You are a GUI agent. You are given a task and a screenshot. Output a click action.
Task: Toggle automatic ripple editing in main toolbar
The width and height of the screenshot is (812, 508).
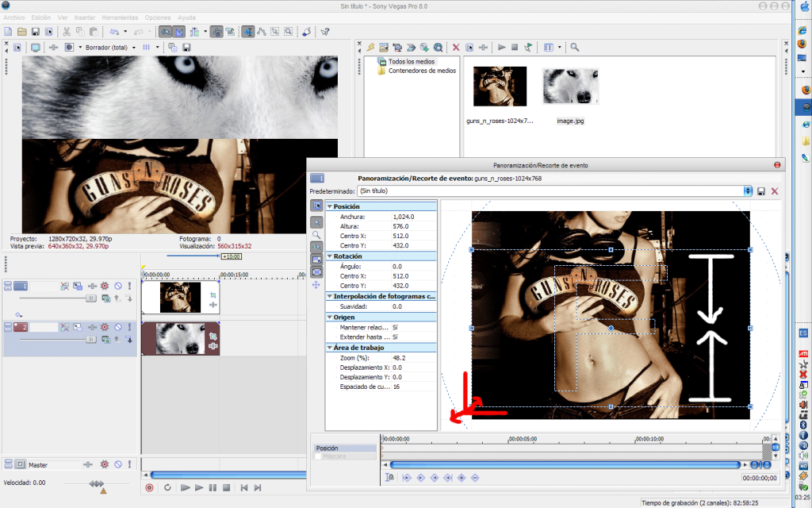tap(194, 32)
